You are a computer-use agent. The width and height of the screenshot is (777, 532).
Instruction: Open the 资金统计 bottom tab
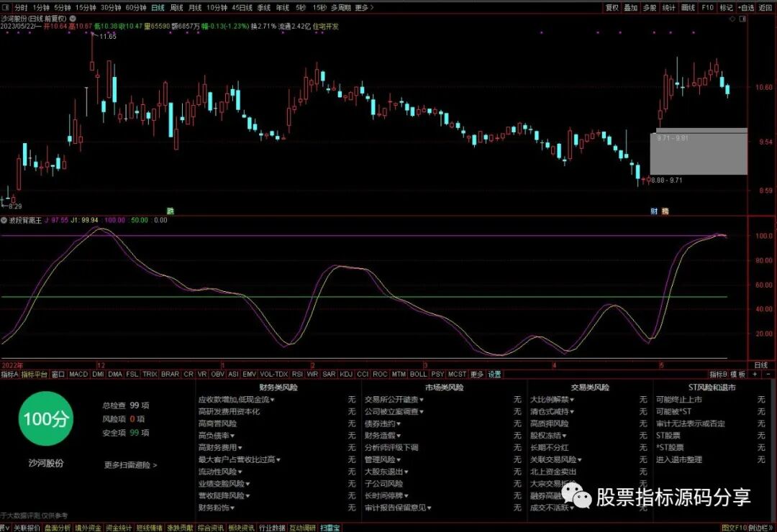click(x=118, y=528)
